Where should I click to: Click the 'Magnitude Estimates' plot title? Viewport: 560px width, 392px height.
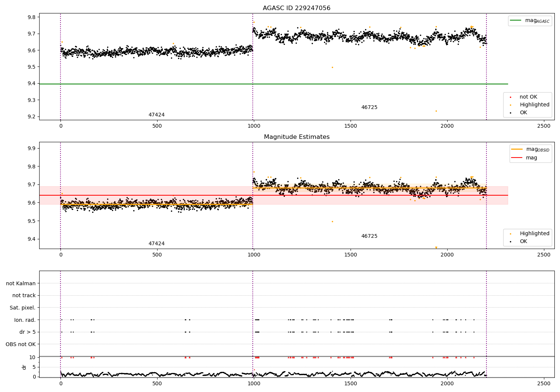pos(296,137)
